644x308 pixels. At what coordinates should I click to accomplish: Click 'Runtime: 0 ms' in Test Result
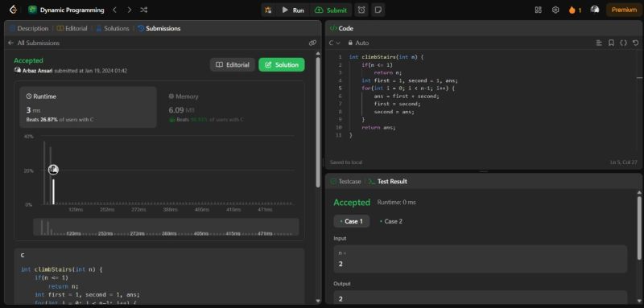396,202
